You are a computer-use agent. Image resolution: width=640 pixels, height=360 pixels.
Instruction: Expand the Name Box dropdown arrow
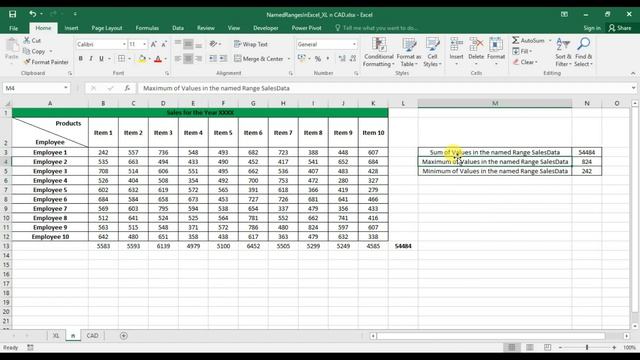pyautogui.click(x=65, y=88)
